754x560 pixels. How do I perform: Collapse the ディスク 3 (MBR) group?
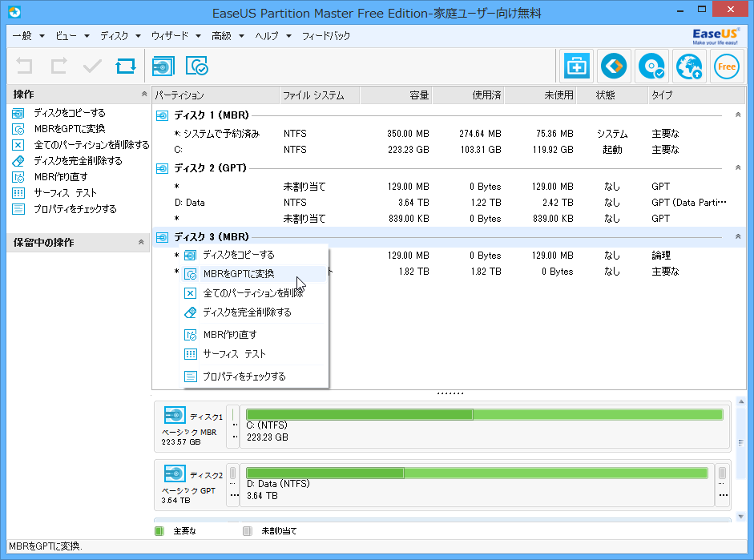coord(738,236)
